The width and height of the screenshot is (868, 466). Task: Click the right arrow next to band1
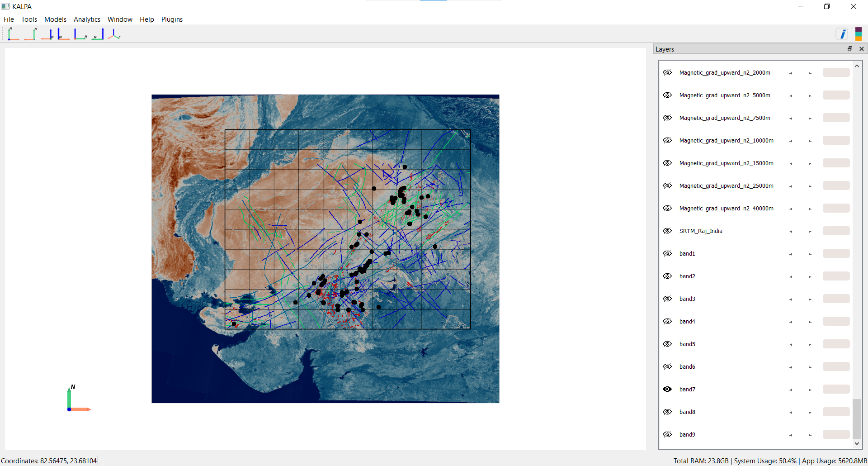(x=810, y=254)
